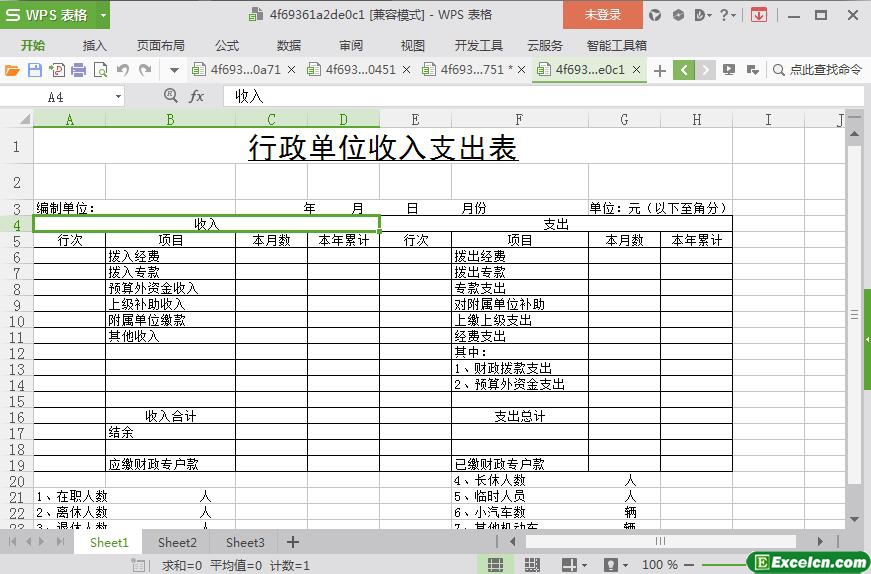Viewport: 871px width, 574px height.
Task: Open the 开始 ribbon tab
Action: (x=33, y=46)
